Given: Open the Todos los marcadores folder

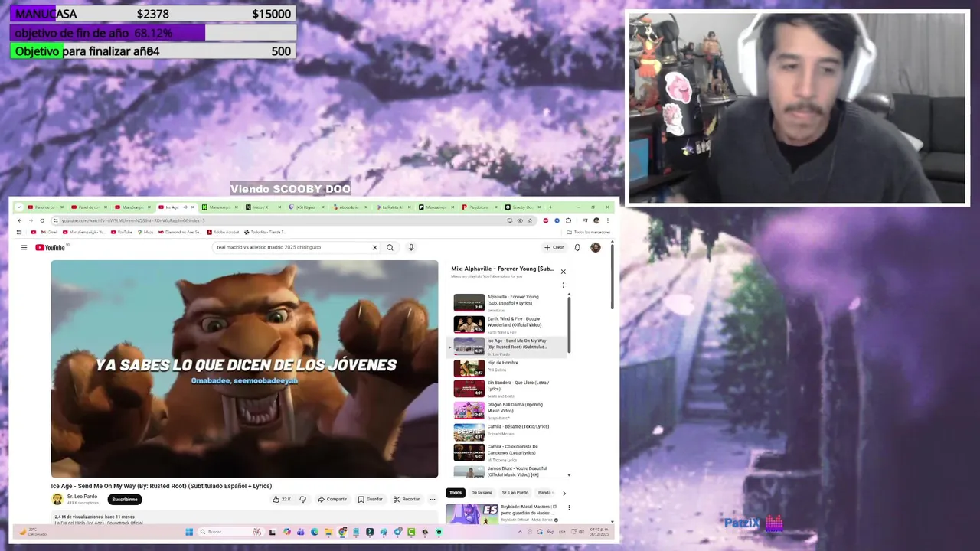Looking at the screenshot, I should pos(589,232).
